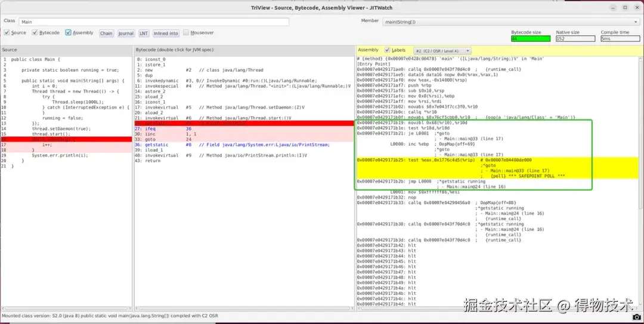Select assembly line 'test %r10d,%r10d'
The width and height of the screenshot is (644, 324).
point(403,128)
